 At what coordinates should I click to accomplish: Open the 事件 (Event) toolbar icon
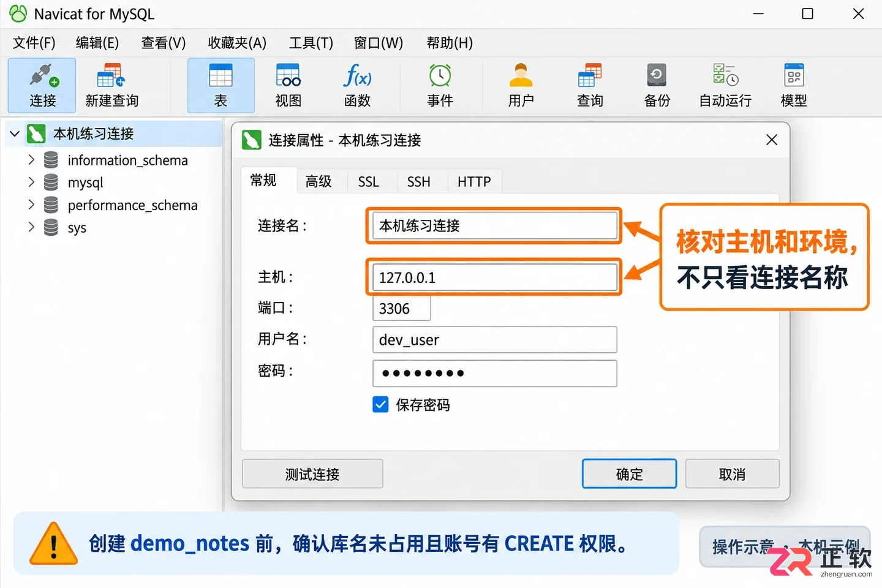point(440,85)
